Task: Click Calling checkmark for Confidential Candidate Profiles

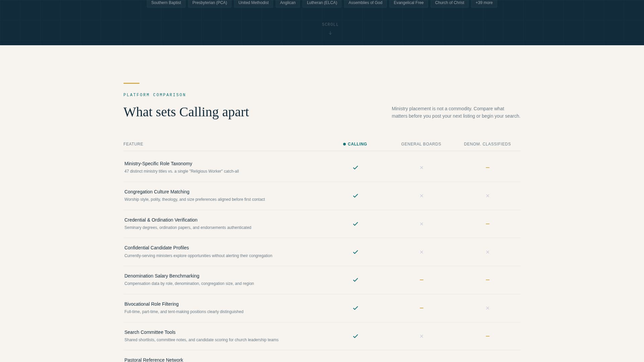Action: coord(356,252)
